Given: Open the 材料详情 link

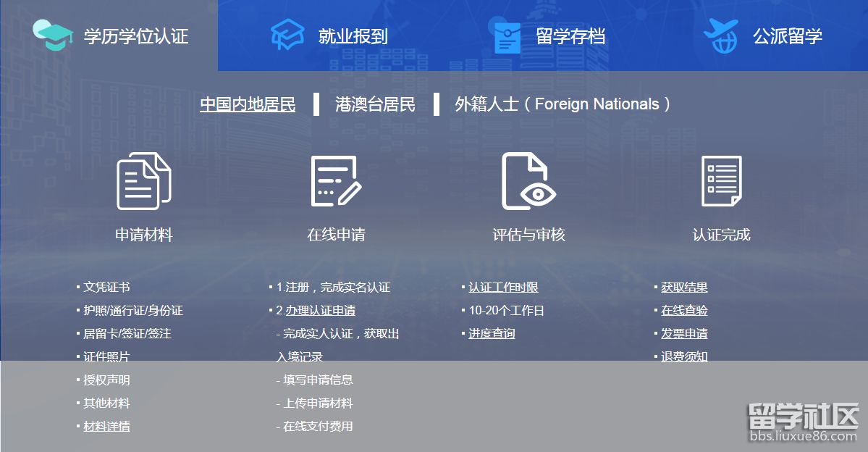Looking at the screenshot, I should click(106, 427).
